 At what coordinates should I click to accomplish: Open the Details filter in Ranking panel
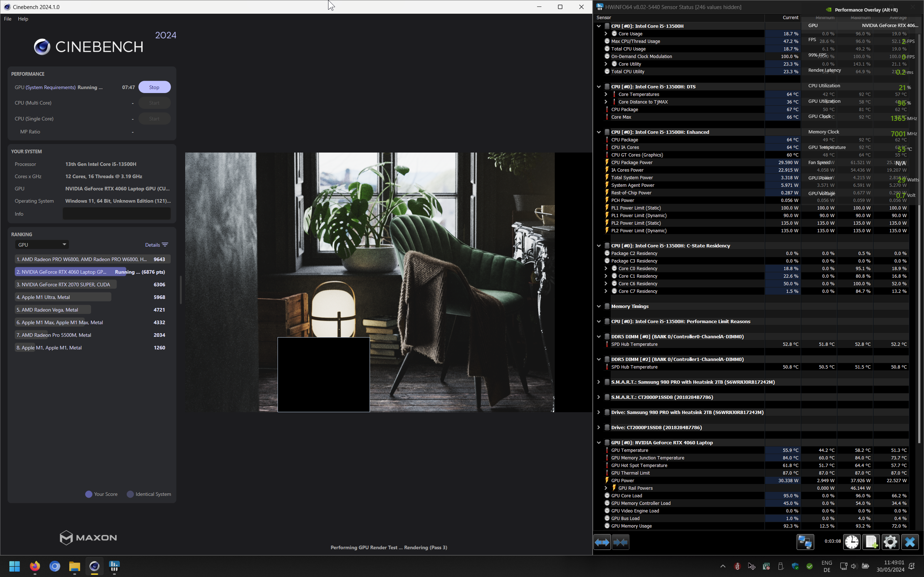[157, 245]
